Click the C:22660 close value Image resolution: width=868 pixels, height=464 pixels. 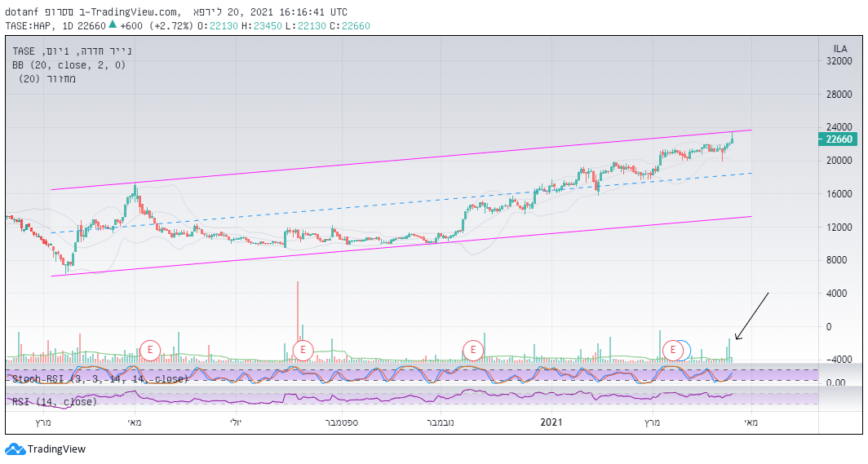coord(350,26)
